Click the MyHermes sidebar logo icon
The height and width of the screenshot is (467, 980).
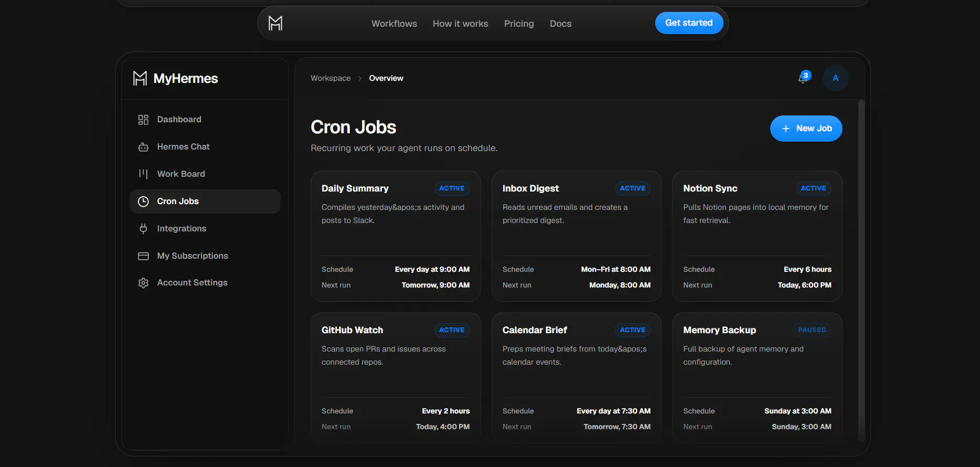pos(140,78)
